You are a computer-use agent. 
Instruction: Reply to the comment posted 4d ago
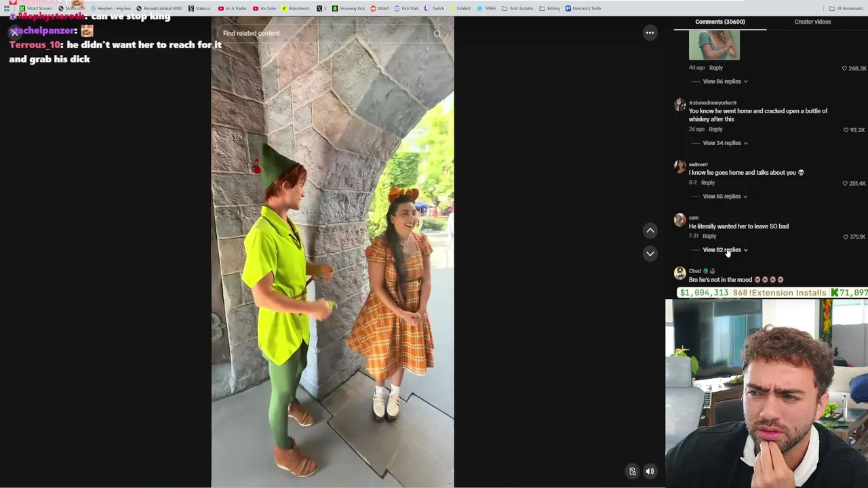pyautogui.click(x=715, y=68)
